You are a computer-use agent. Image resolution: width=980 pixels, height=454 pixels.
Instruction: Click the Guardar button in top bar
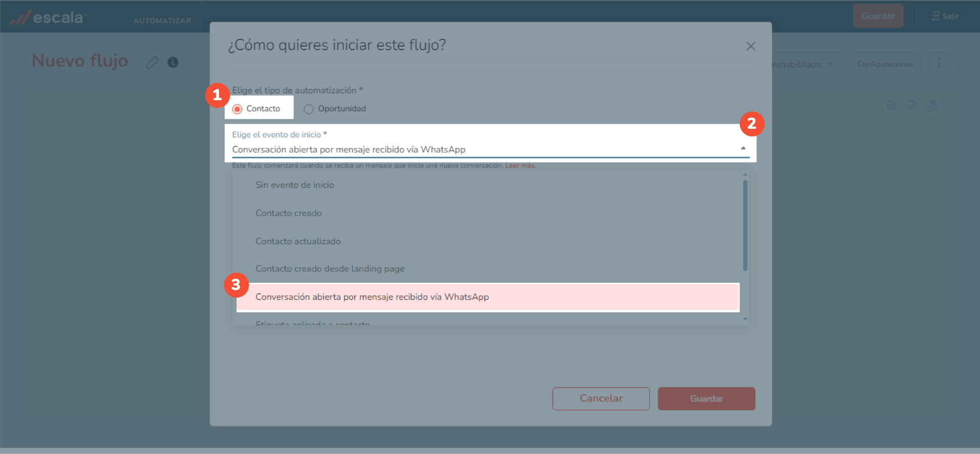(x=878, y=16)
